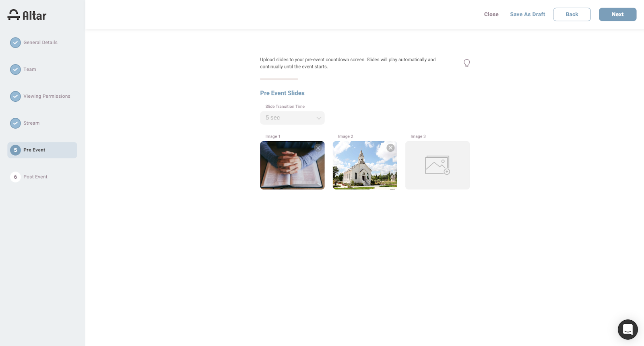Screen dimensions: 644x346
Task: Click the Back button
Action: click(572, 14)
